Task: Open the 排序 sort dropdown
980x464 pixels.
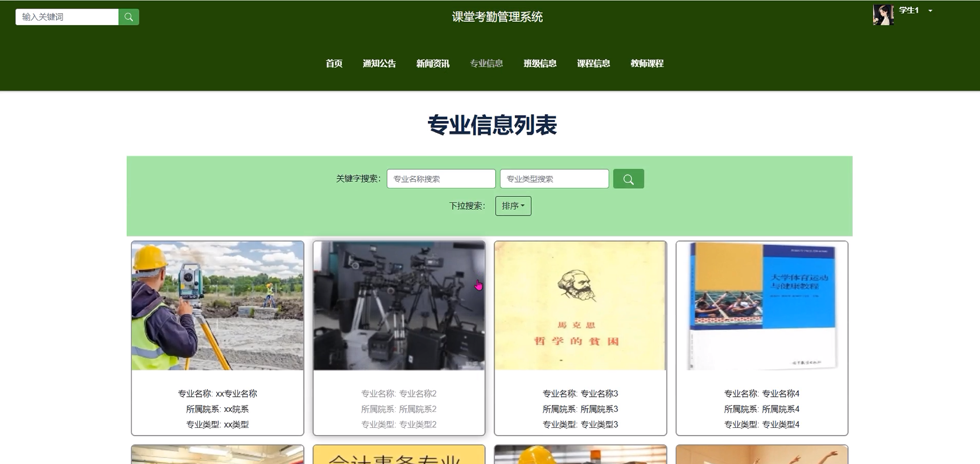Action: (x=513, y=206)
